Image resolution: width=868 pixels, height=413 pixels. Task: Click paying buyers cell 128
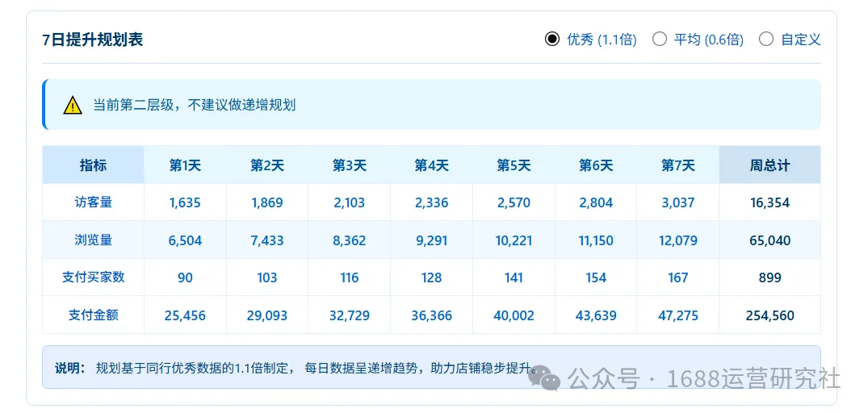(x=431, y=277)
